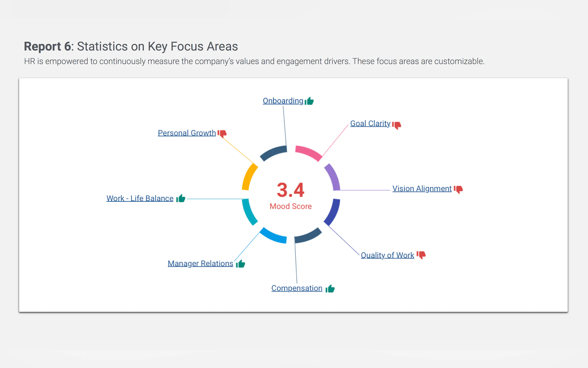Click the thumbs-down icon beside Quality of Work
The image size is (588, 368).
coord(421,255)
